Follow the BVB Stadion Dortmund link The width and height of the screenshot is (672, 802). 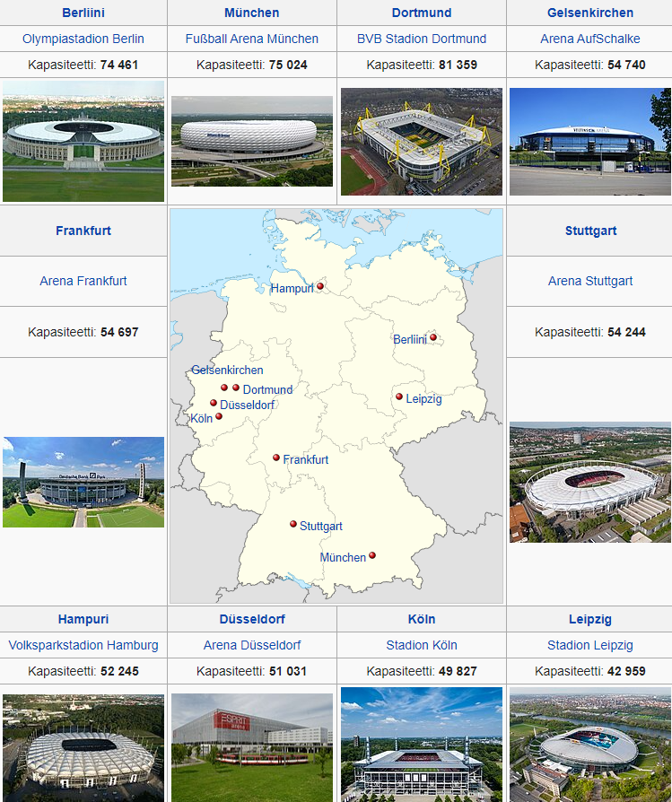(x=422, y=39)
